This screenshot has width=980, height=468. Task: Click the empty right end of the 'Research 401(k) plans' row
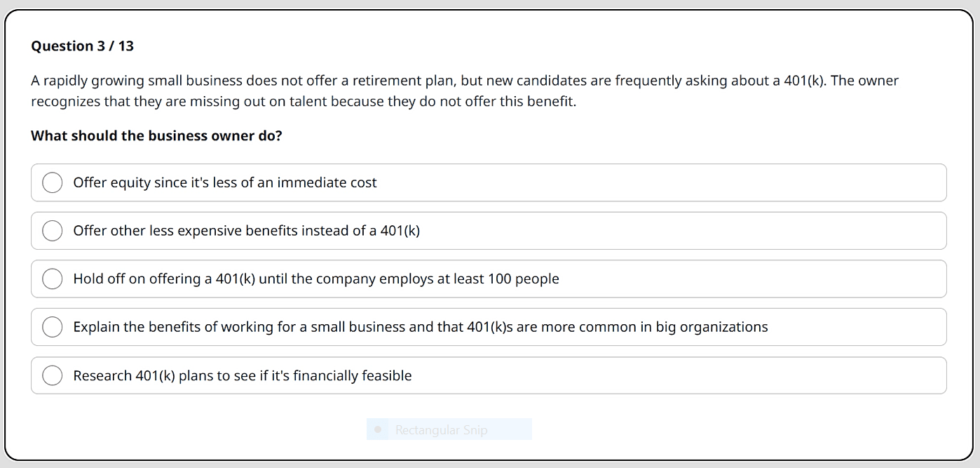pyautogui.click(x=841, y=375)
